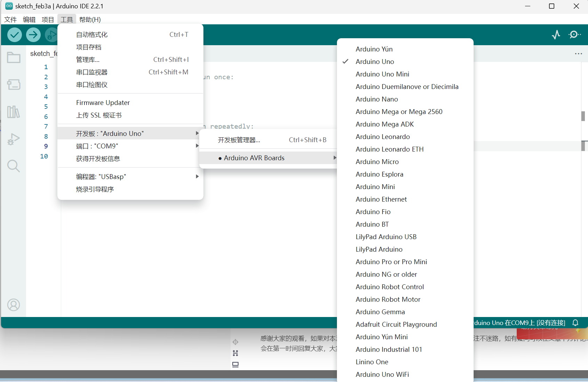The height and width of the screenshot is (382, 588).
Task: Click the Upload arrow button
Action: pos(33,35)
